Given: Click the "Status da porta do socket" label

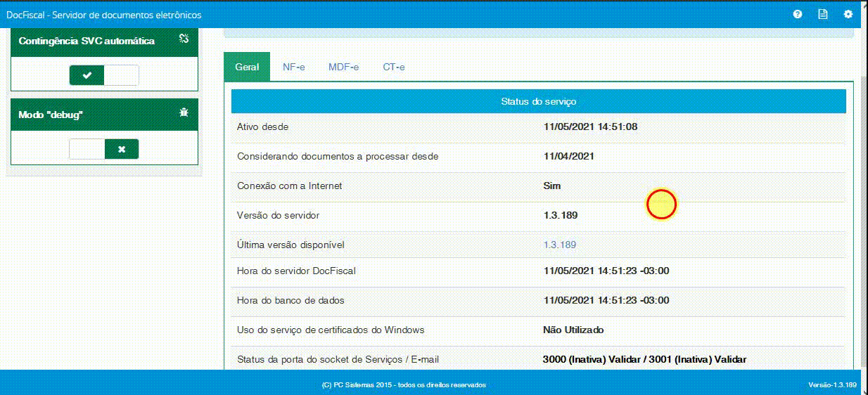Looking at the screenshot, I should [x=338, y=359].
